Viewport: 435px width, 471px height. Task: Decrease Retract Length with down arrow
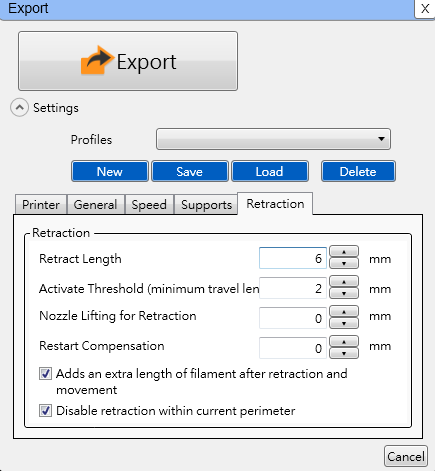point(344,263)
